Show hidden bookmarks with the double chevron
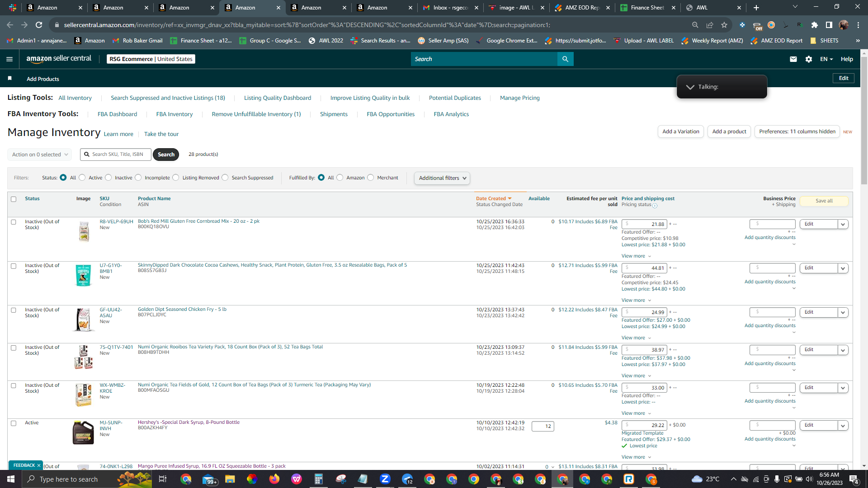This screenshot has width=868, height=488. [858, 41]
